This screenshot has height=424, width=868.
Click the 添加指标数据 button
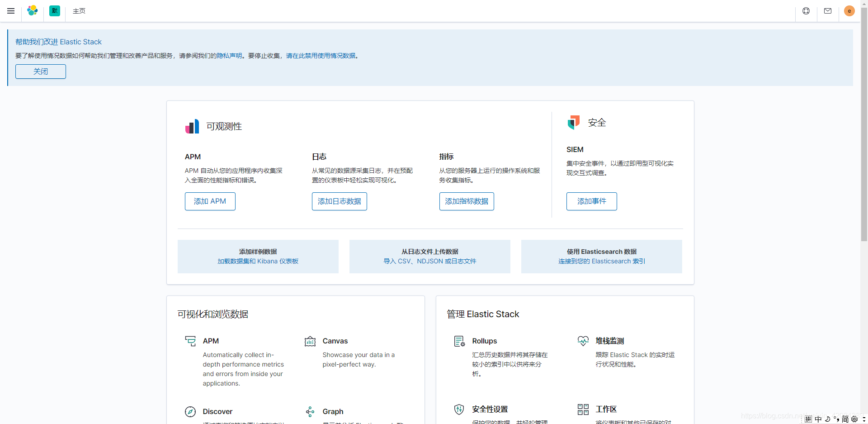point(467,201)
